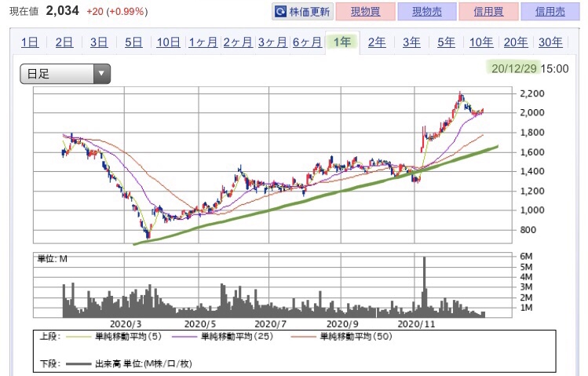Open the 日足 candle interval dropdown
The width and height of the screenshot is (588, 376).
65,74
